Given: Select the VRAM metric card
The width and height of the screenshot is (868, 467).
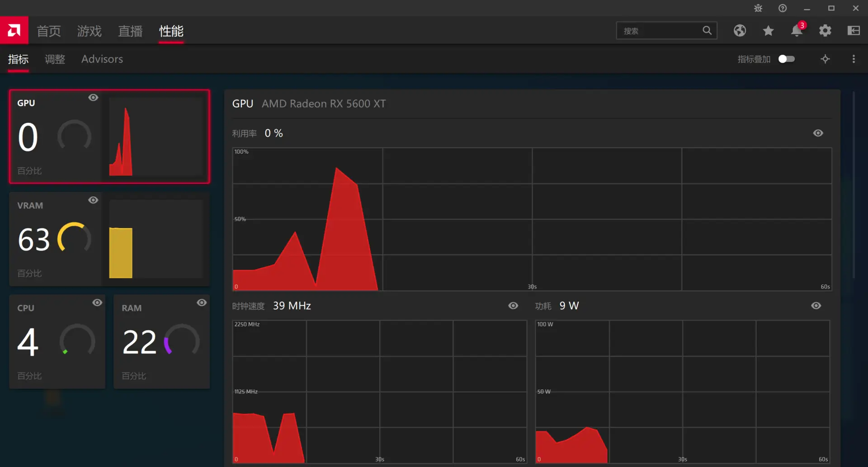Looking at the screenshot, I should coord(109,239).
